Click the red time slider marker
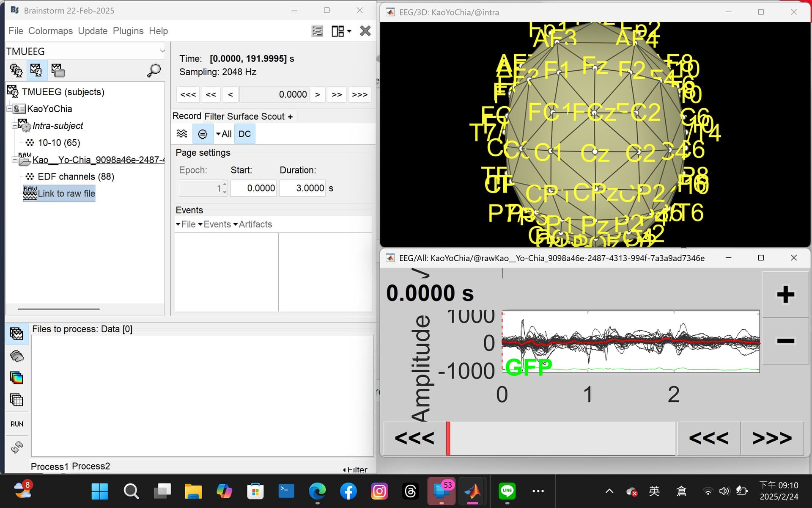The image size is (812, 508). tap(448, 439)
